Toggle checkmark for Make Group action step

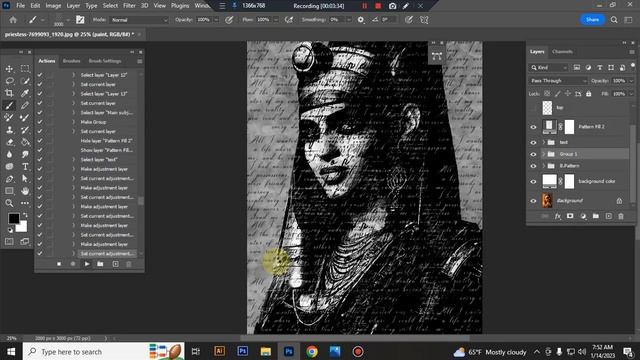pos(40,122)
